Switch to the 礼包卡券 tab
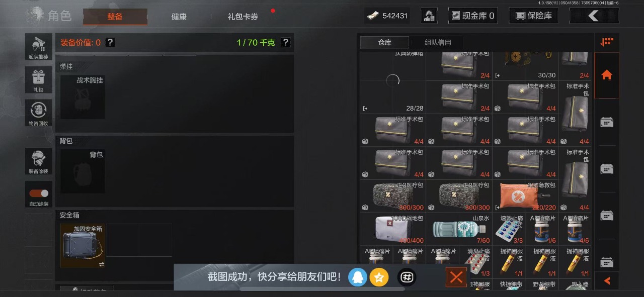This screenshot has width=644, height=297. coord(243,17)
